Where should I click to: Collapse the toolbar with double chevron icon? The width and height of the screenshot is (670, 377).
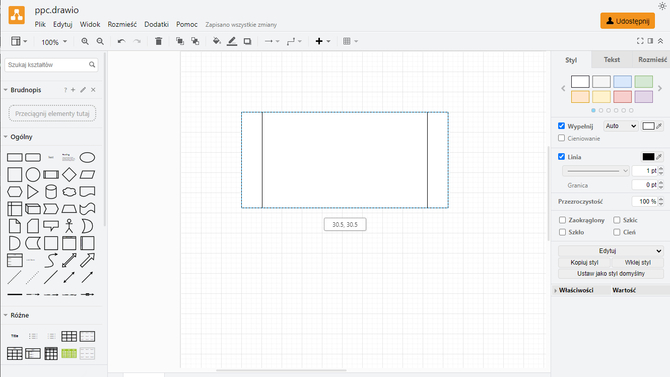(x=661, y=41)
